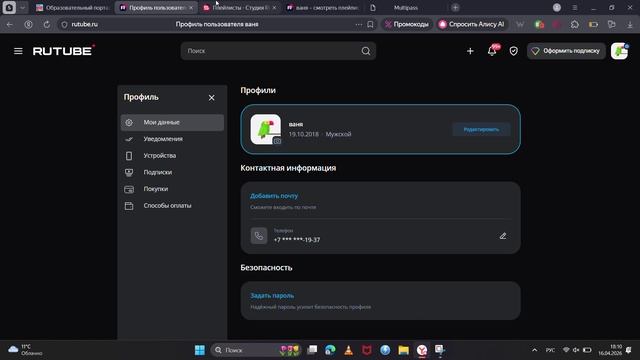Click the RUTUBE logo
This screenshot has width=640, height=360.
click(x=64, y=51)
